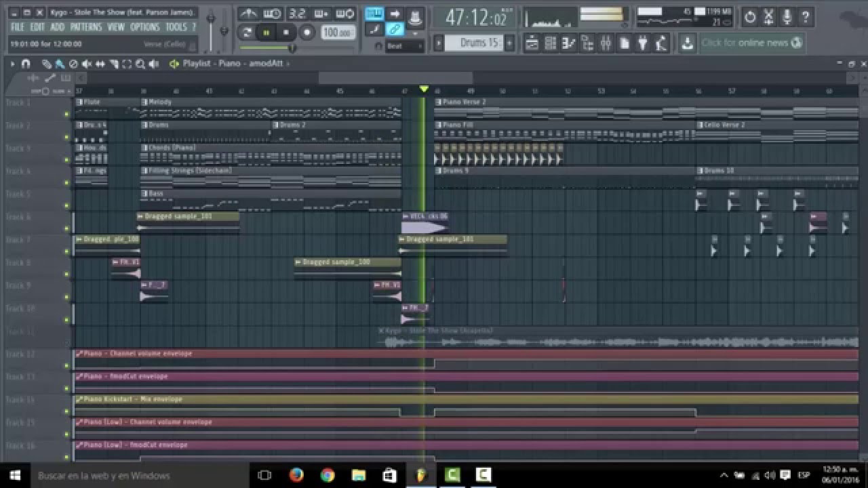Open the Piano roll icon
The width and height of the screenshot is (868, 488).
click(x=569, y=43)
